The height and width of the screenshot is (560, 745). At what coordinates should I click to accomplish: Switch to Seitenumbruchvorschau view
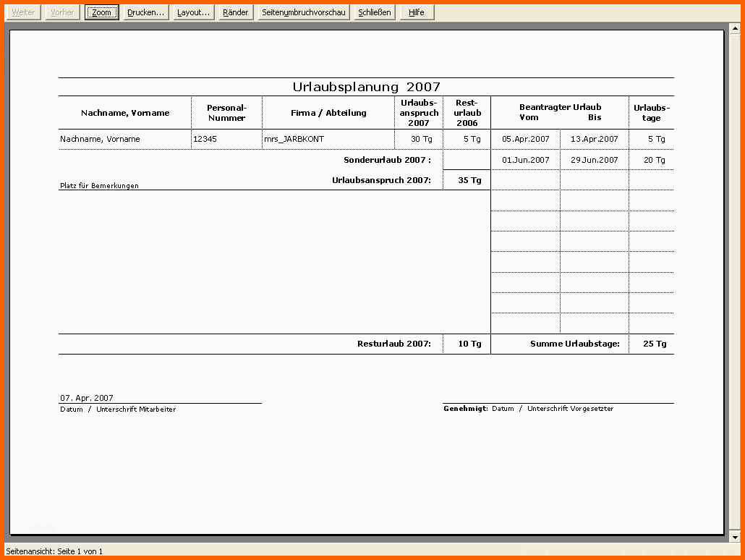click(x=304, y=12)
